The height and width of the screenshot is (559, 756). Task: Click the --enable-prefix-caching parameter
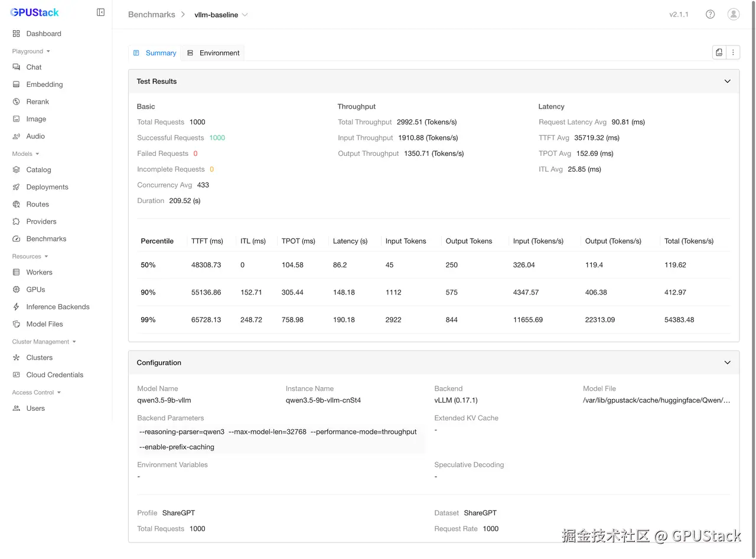177,447
